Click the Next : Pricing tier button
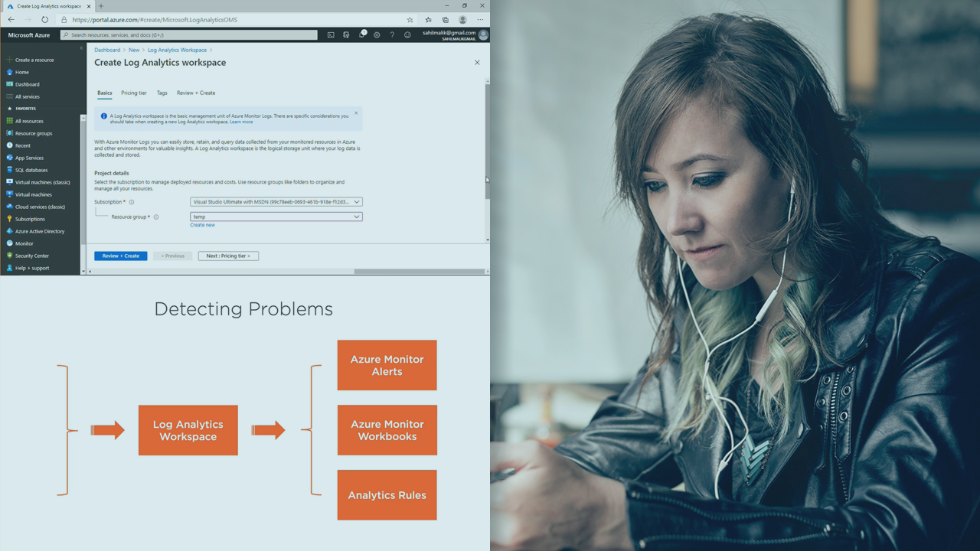 [228, 256]
